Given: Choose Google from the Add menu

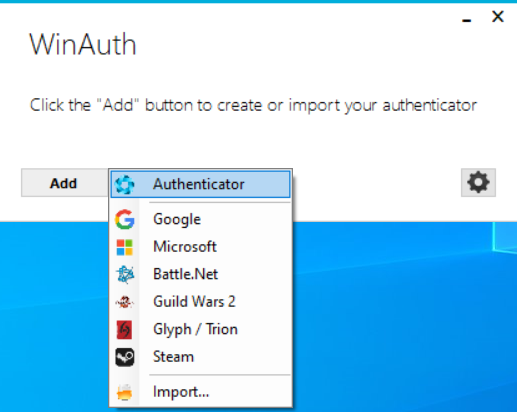Looking at the screenshot, I should [x=201, y=219].
